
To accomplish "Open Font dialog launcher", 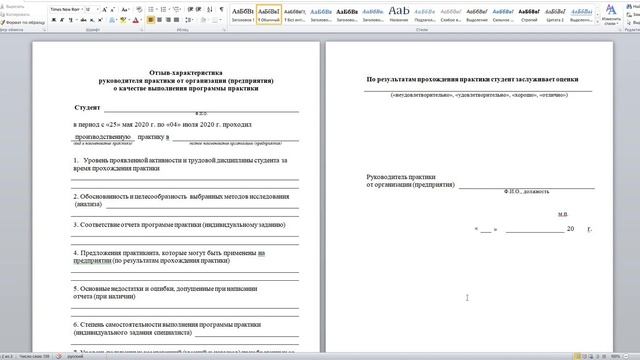I will [142, 30].
